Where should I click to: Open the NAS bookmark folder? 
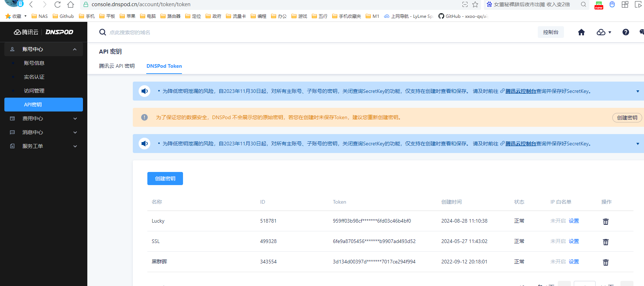tap(40, 16)
